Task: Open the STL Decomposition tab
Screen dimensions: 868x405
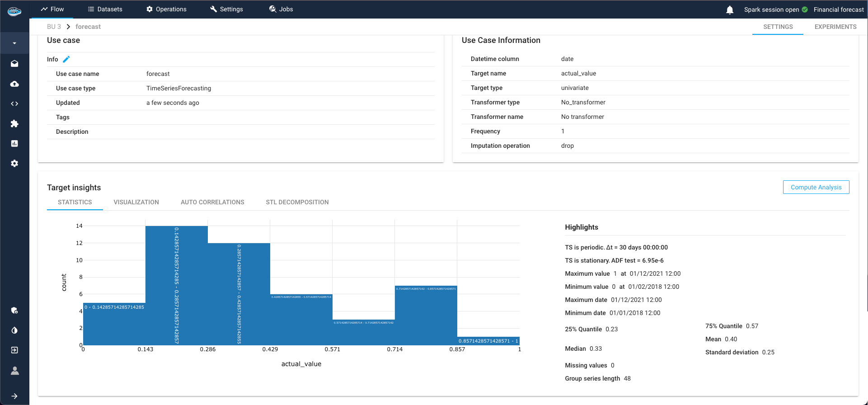Action: click(297, 202)
